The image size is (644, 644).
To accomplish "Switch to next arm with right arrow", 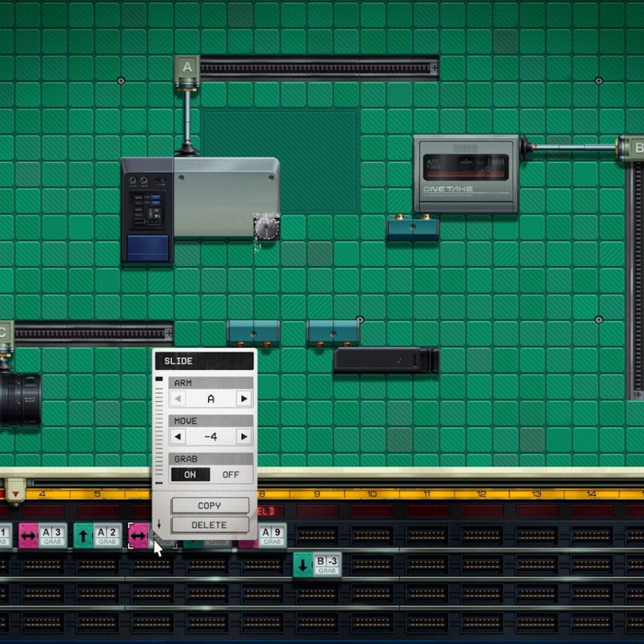I will point(243,399).
